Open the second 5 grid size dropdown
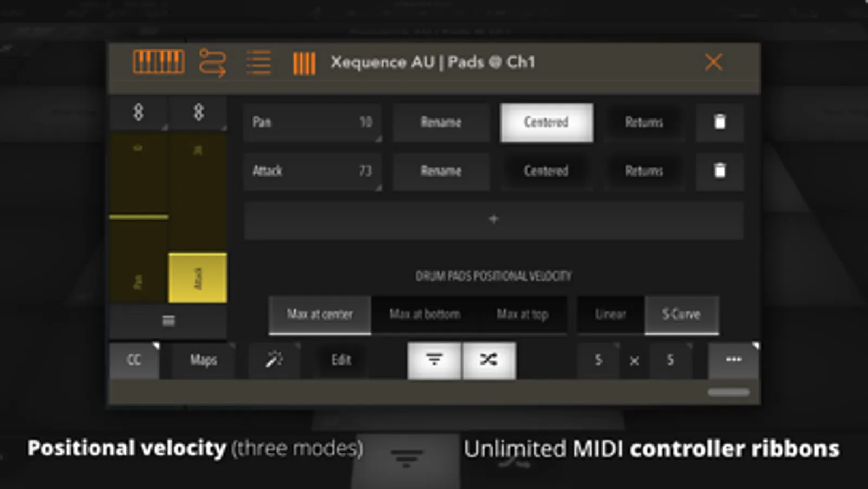The image size is (868, 489). (670, 360)
